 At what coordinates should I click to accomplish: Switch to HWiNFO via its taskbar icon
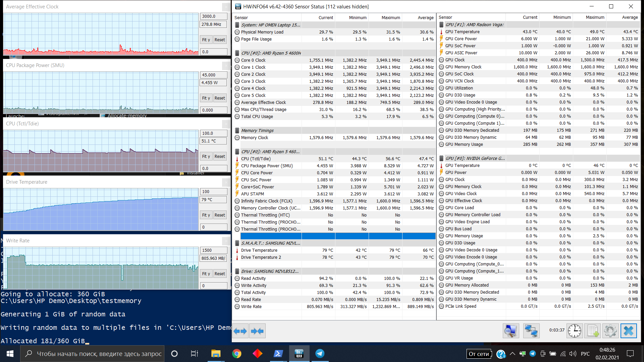[x=299, y=354]
